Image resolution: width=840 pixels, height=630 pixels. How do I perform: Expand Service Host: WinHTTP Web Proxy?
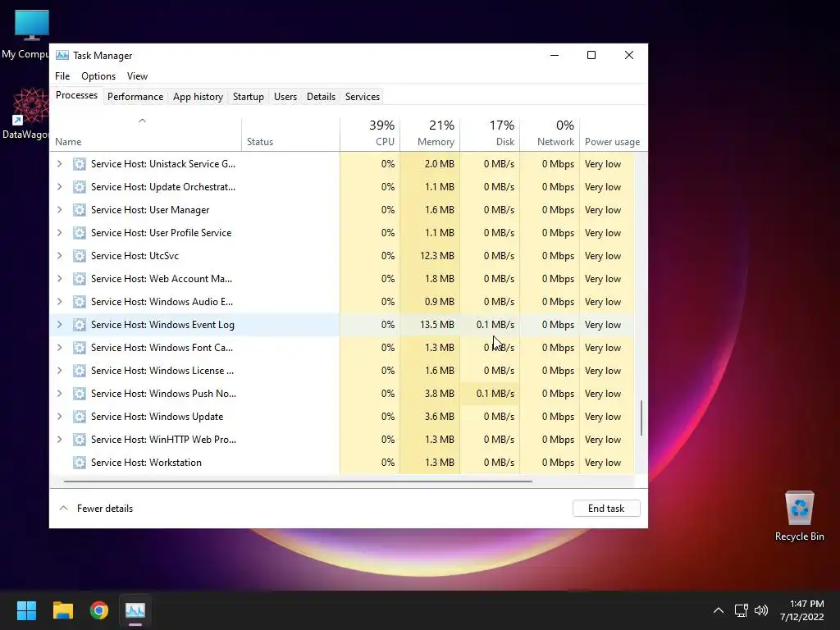pyautogui.click(x=59, y=440)
